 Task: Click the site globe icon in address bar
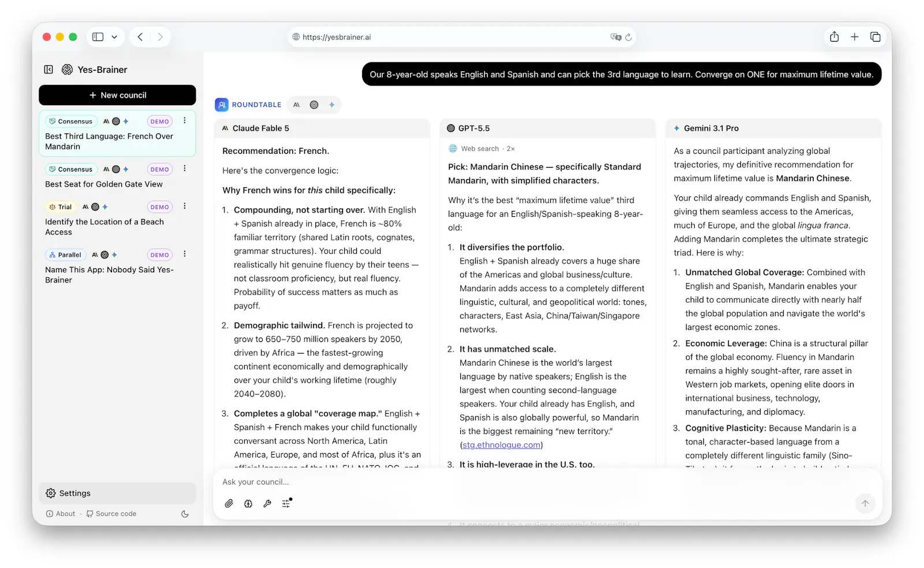pyautogui.click(x=296, y=37)
